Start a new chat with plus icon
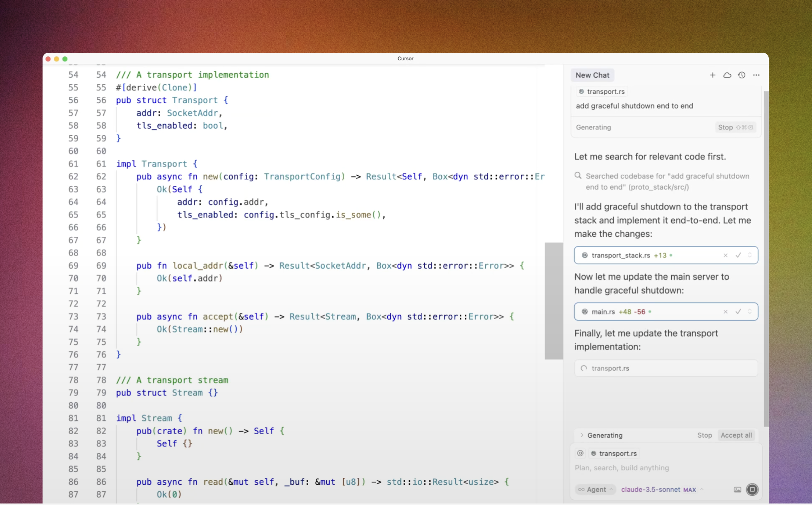 tap(712, 75)
